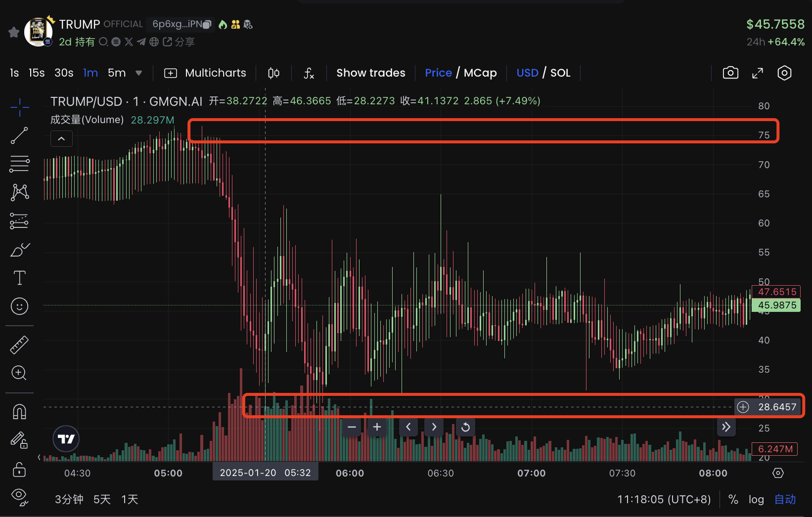
Task: Collapse the indicator legend chevron
Action: [61, 139]
